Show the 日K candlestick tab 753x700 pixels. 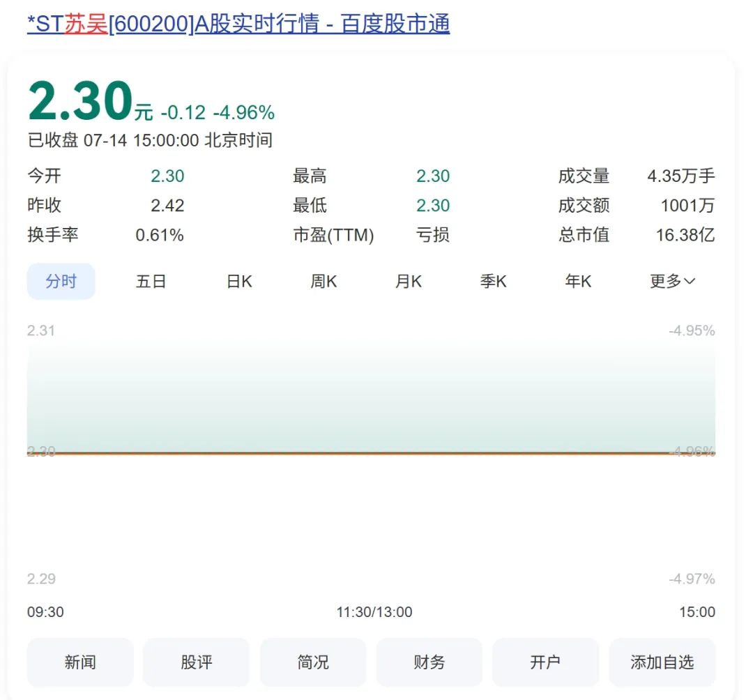pos(239,282)
